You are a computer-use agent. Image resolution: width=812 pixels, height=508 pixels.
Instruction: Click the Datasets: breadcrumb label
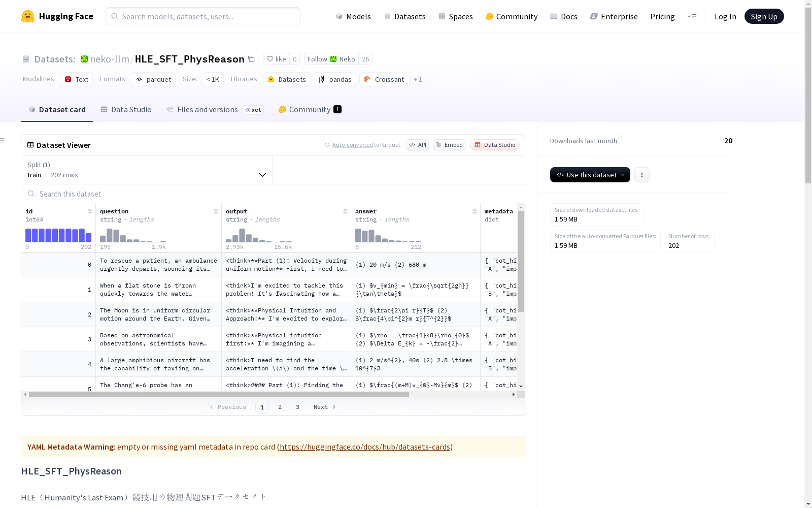[x=55, y=59]
